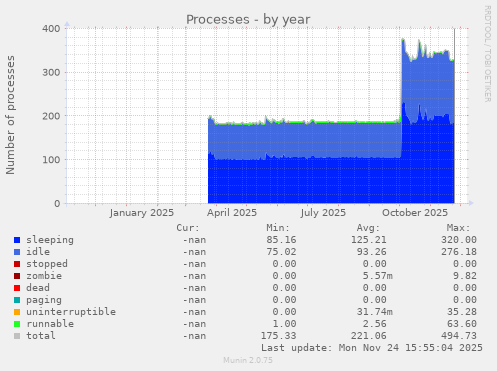This screenshot has height=371, width=497.
Task: Click sleeping min value 85.16
Action: pyautogui.click(x=281, y=240)
